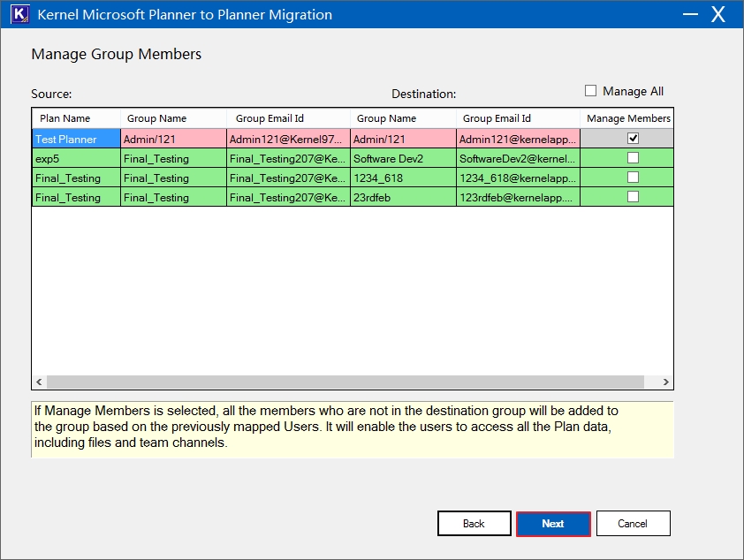Click Final_Testing group name in 1234_618 row

pyautogui.click(x=173, y=178)
